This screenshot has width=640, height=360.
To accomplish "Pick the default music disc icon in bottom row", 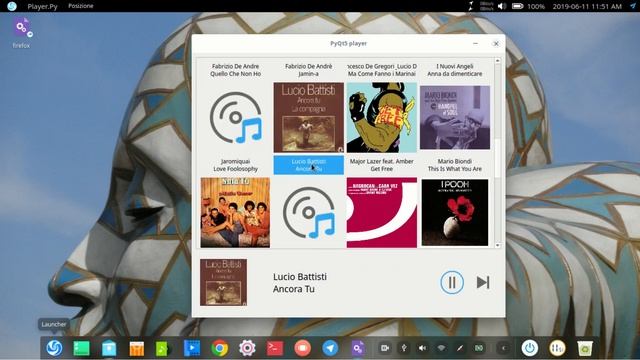I will pyautogui.click(x=309, y=212).
